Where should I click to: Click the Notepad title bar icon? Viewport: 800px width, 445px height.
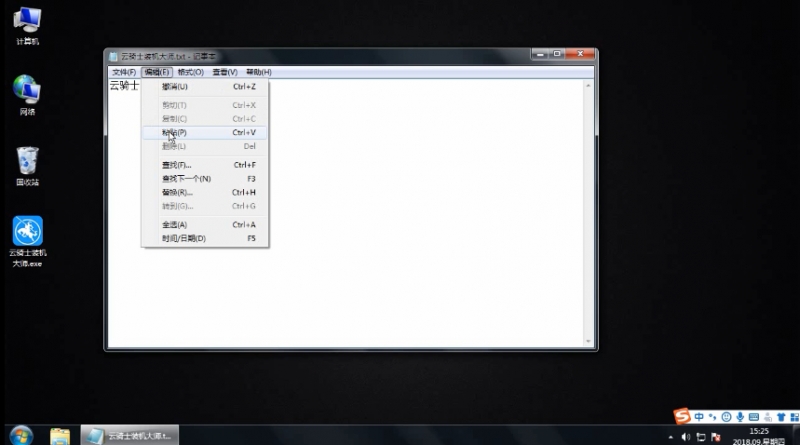pos(113,56)
